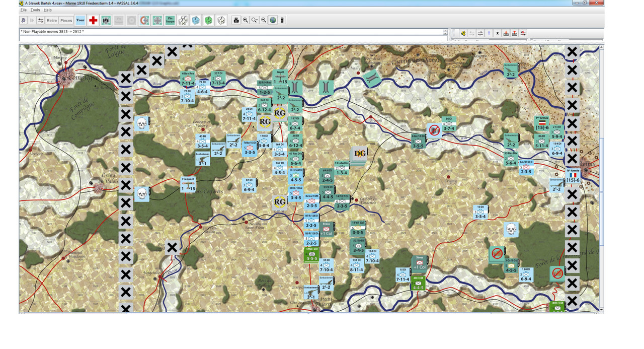The width and height of the screenshot is (644, 349).
Task: Click the blue Tour button
Action: tap(80, 20)
